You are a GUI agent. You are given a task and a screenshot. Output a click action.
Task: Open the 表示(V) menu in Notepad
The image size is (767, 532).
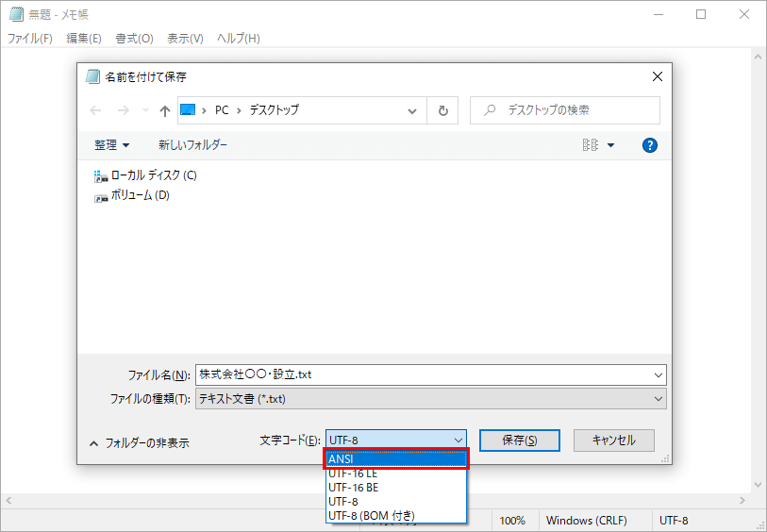(x=186, y=38)
